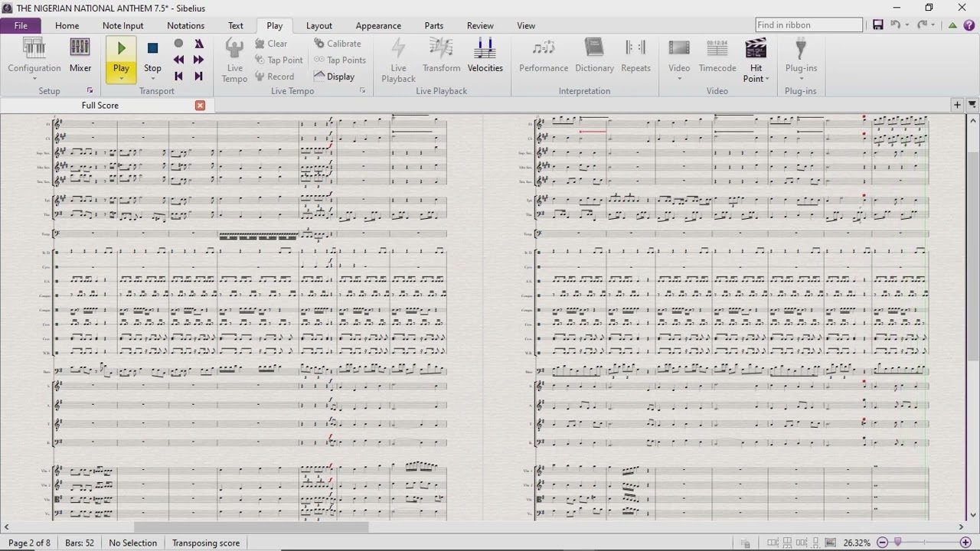
Task: Click the Live Tempo icon
Action: 234,60
